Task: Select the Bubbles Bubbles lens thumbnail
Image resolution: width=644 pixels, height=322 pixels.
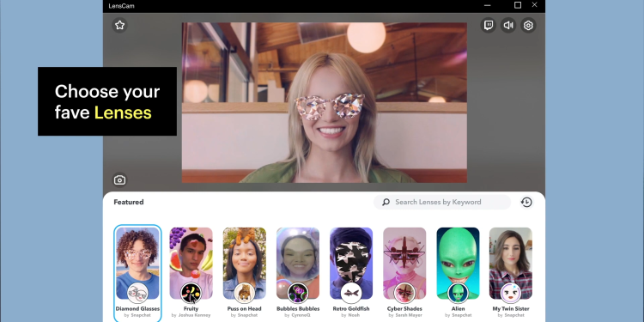Action: pyautogui.click(x=298, y=264)
